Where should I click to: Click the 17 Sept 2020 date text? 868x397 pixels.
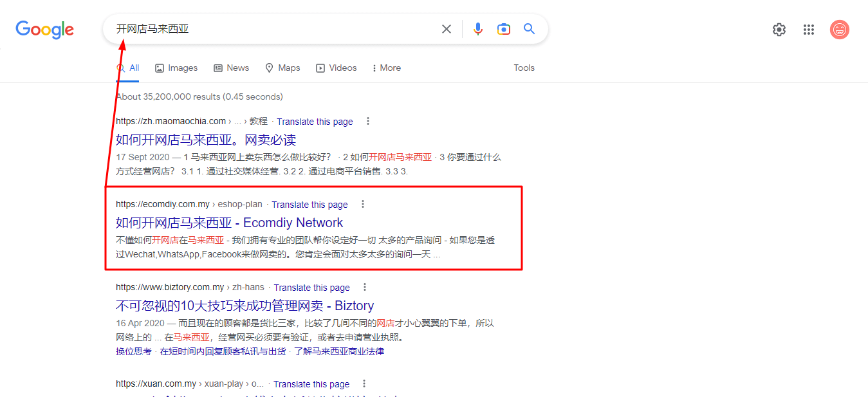142,157
